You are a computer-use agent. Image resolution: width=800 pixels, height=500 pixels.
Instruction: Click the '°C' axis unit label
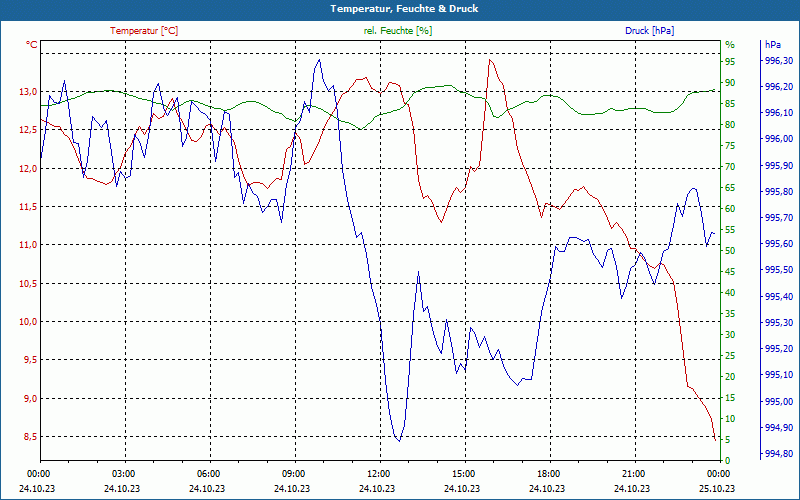32,45
